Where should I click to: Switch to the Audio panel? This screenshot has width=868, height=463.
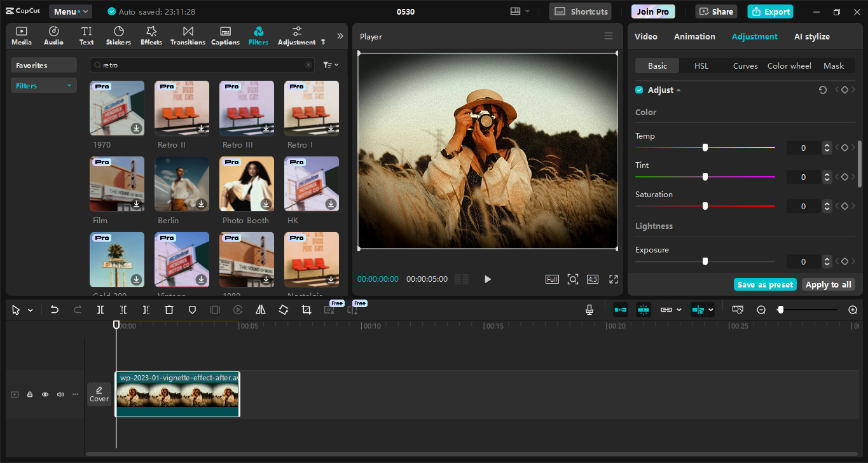point(53,35)
